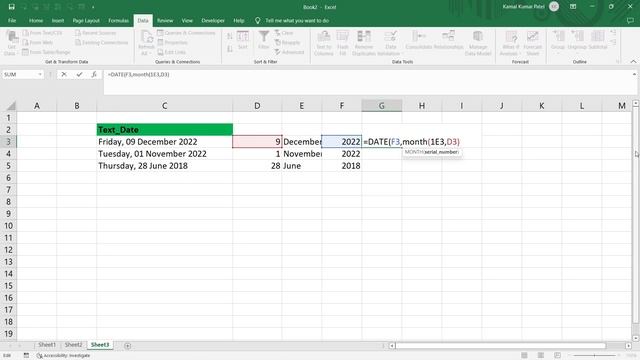Click the vertical scrollbar down arrow

tap(636, 338)
